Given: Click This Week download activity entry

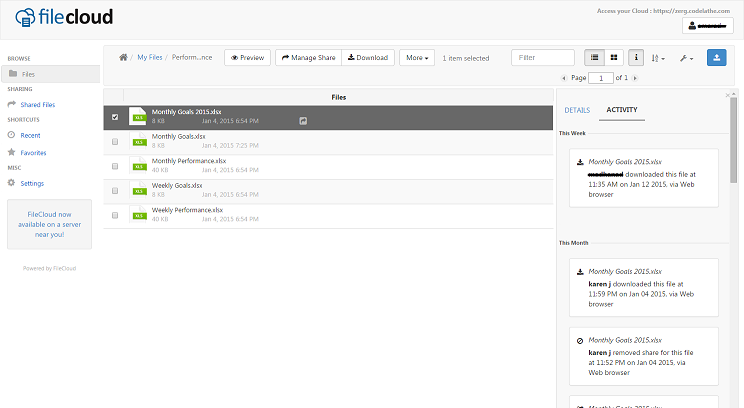Looking at the screenshot, I should click(644, 178).
